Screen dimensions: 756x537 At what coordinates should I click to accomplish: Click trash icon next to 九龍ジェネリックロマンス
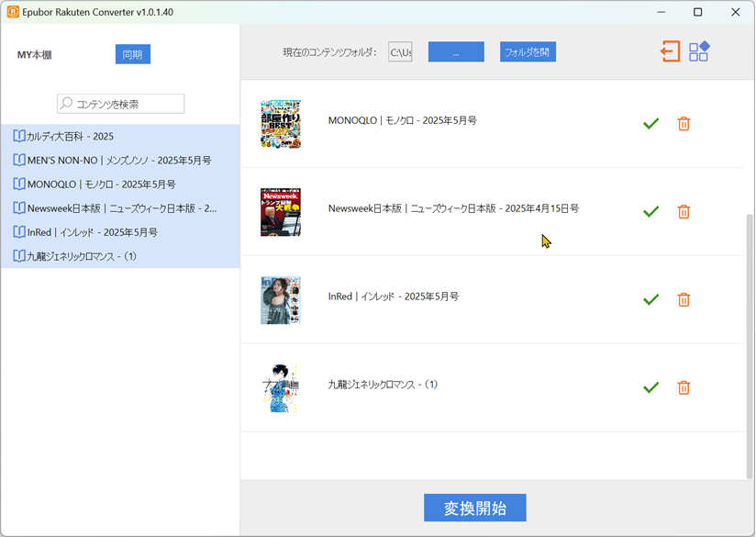[x=684, y=387]
